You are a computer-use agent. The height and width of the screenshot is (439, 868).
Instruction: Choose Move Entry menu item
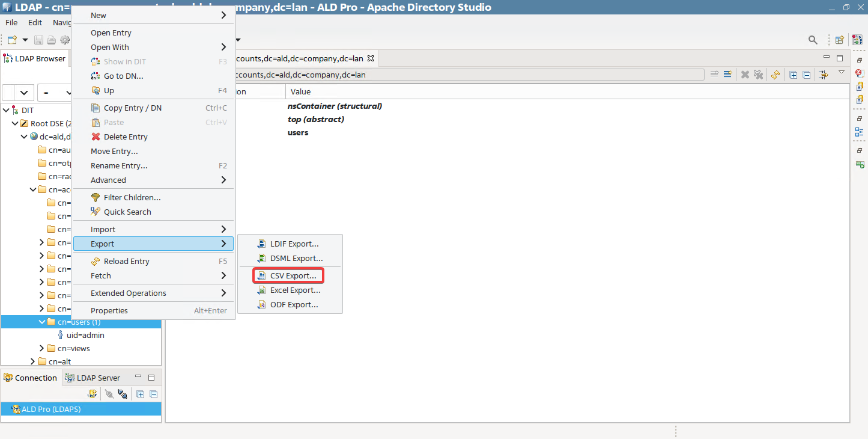pyautogui.click(x=153, y=151)
